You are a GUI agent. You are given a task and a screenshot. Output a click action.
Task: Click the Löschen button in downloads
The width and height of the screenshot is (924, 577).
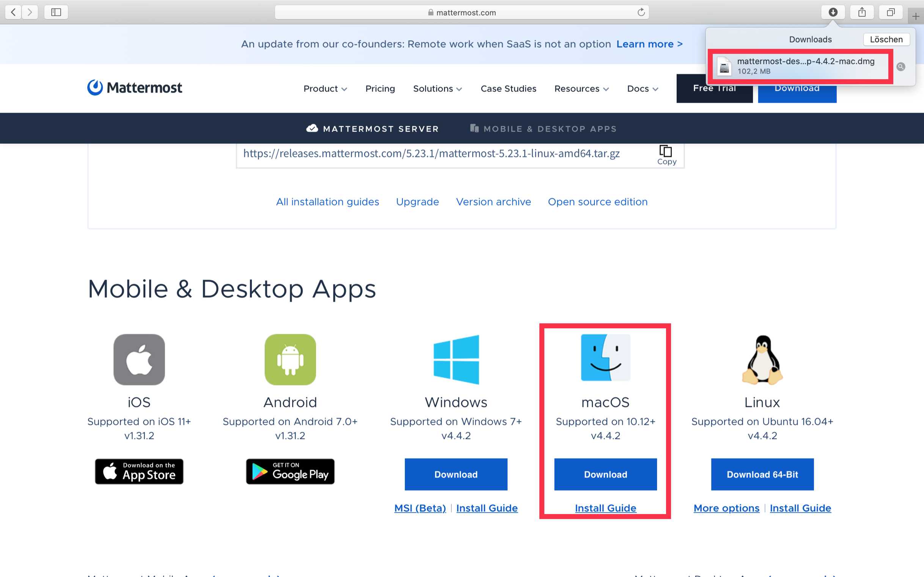(x=885, y=39)
